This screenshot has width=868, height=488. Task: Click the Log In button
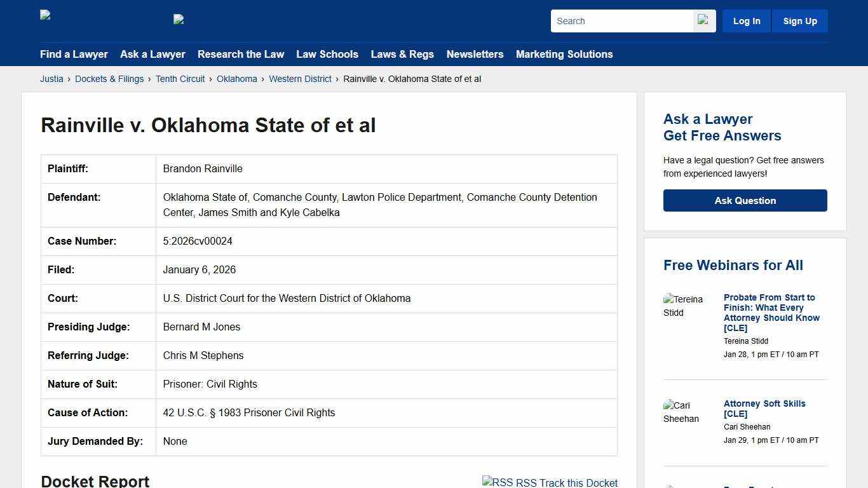point(746,20)
